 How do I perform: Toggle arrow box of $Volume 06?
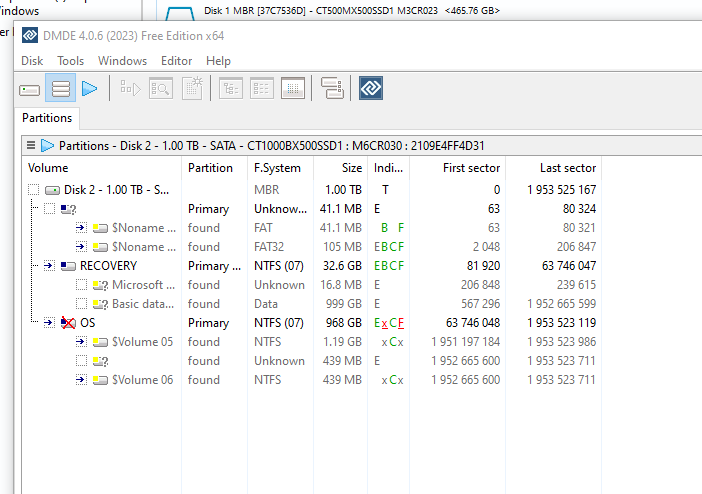[81, 380]
